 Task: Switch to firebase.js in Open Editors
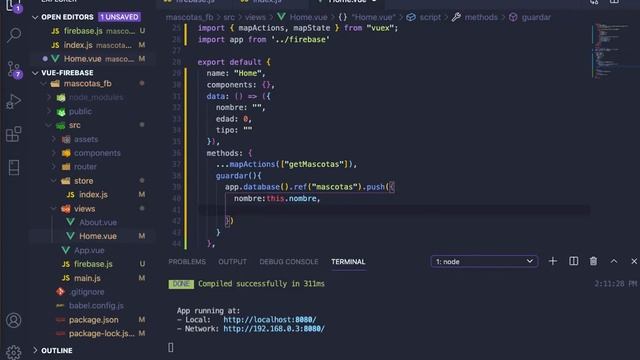tap(83, 31)
